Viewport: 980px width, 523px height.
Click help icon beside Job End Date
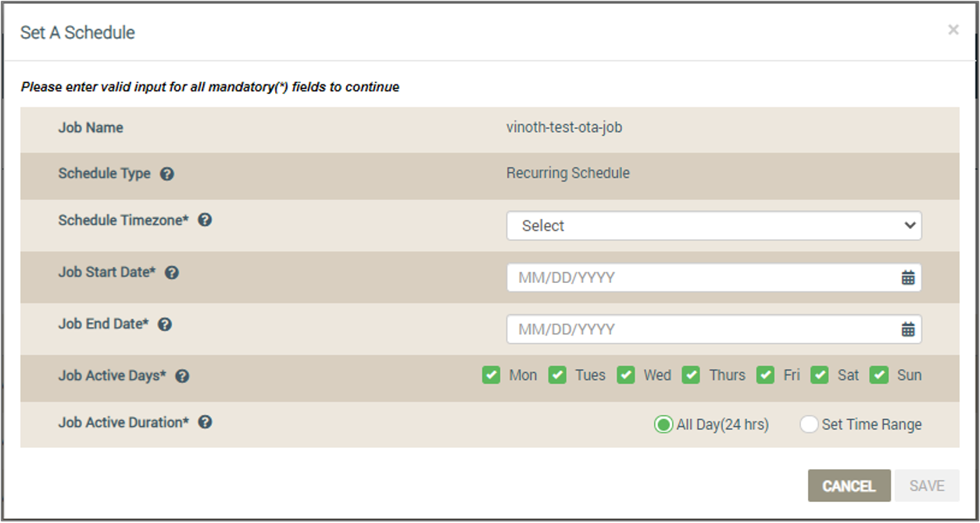[x=165, y=324]
